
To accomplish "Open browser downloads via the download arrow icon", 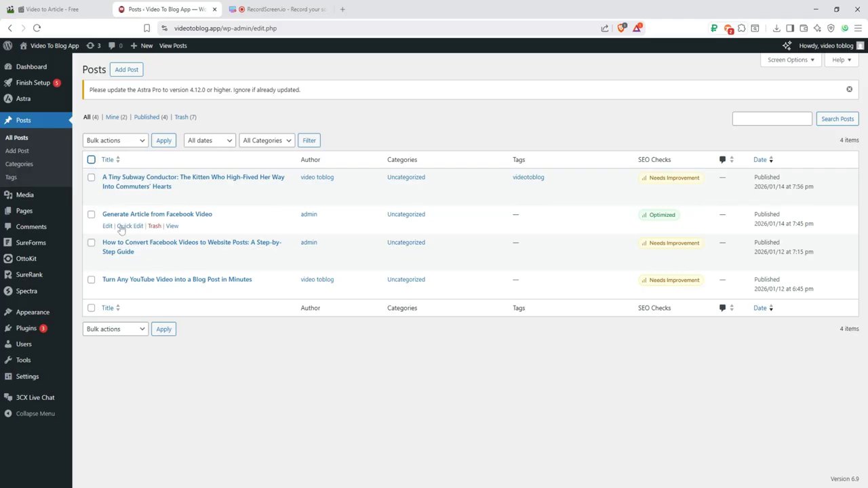I will 776,28.
